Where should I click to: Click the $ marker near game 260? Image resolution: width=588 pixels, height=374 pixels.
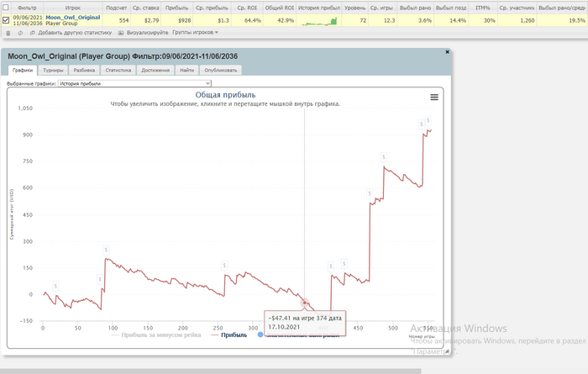(224, 266)
